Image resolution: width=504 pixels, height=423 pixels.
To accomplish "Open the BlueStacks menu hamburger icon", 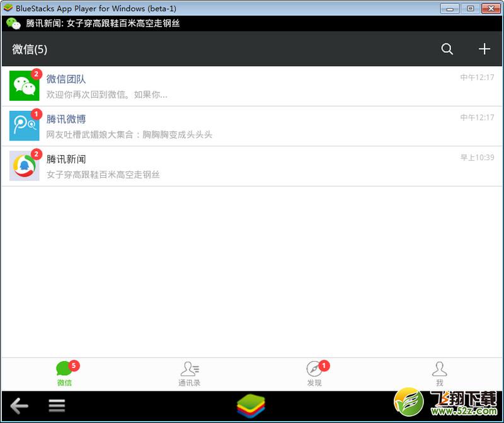I will click(x=57, y=405).
